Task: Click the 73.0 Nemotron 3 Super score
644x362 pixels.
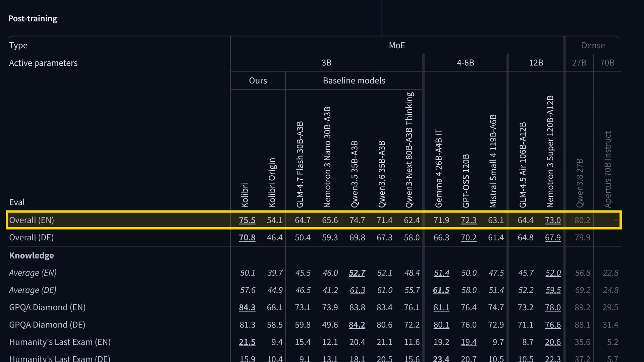Action: tap(553, 220)
